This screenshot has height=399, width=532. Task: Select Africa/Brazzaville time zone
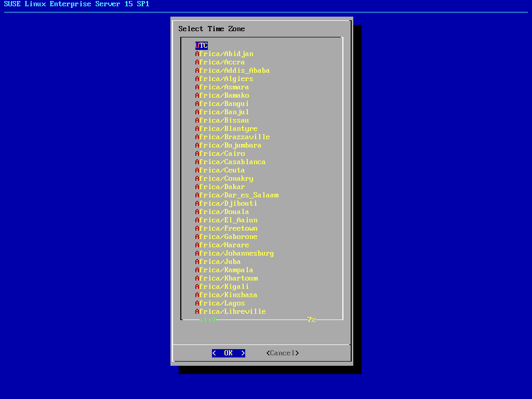click(x=232, y=137)
